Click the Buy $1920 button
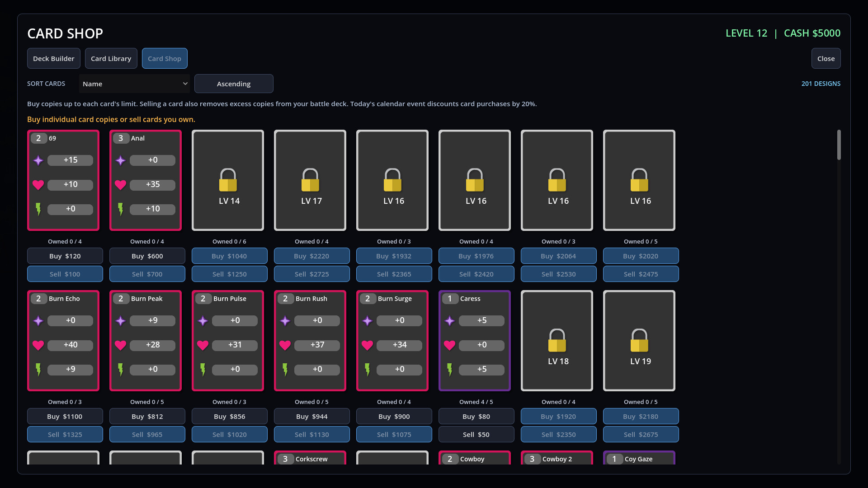 coord(559,416)
